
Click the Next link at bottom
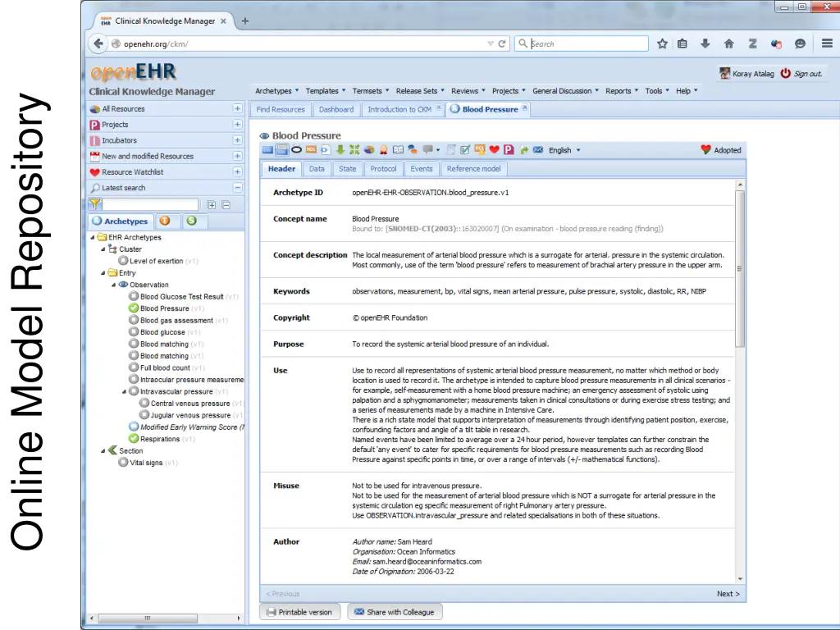point(728,594)
